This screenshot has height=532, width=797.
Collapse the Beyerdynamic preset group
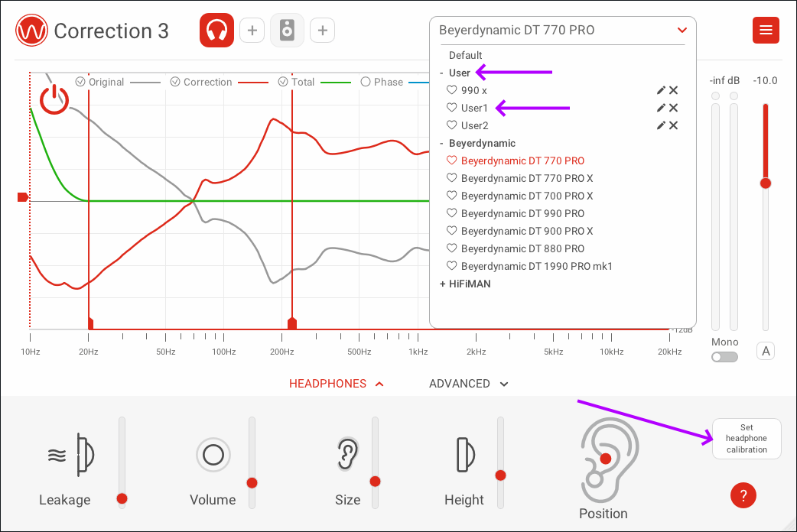tap(442, 143)
